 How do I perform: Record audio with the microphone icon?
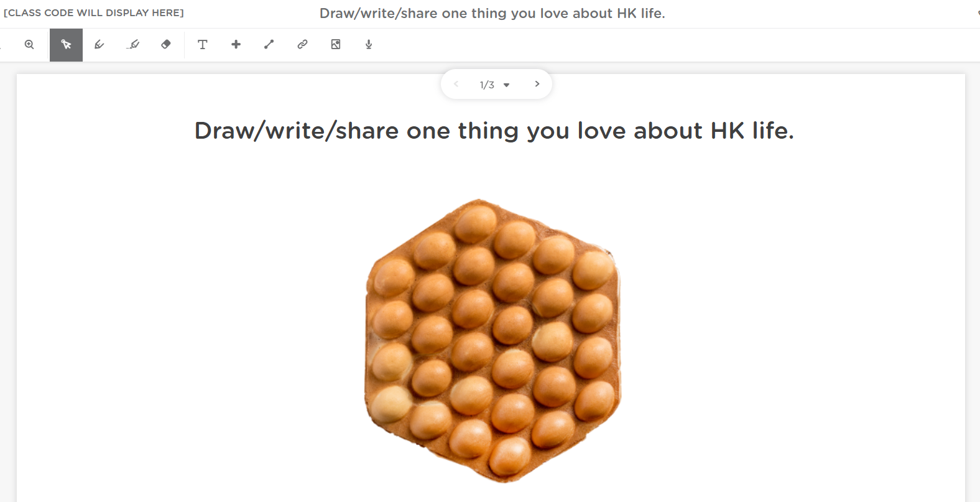(369, 45)
